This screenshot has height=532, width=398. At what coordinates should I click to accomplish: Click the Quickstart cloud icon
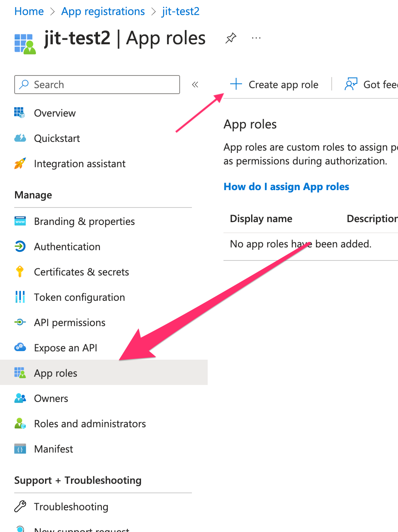tap(20, 138)
